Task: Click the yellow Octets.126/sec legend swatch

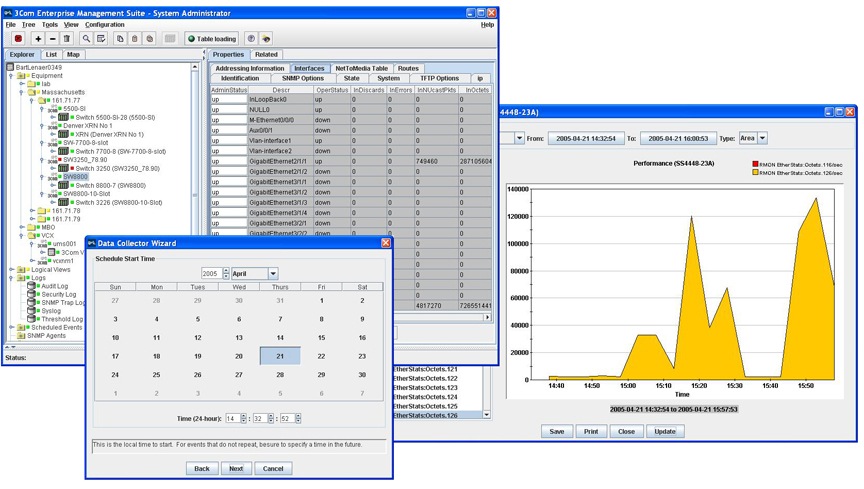Action: (755, 173)
